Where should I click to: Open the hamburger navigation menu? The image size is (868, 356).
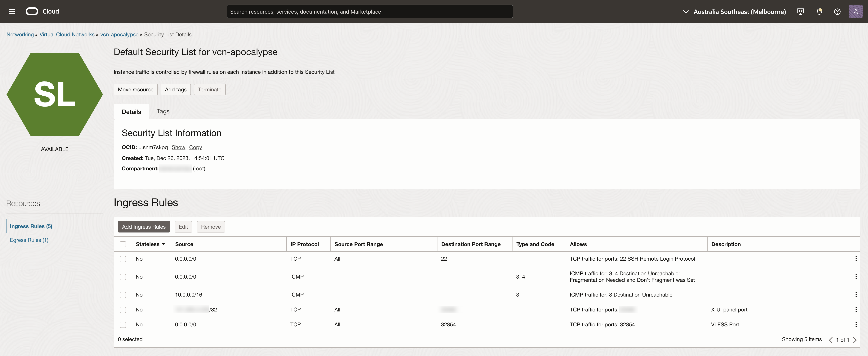tap(12, 11)
